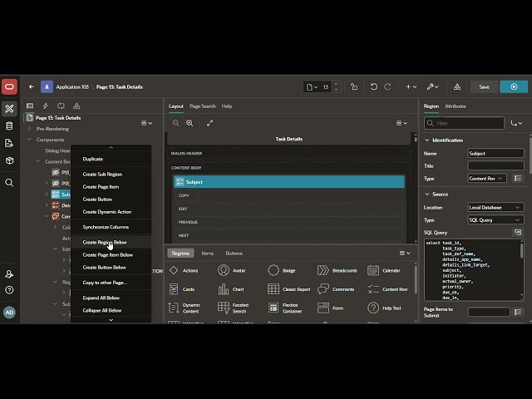Lock the page with the lock icon

[x=354, y=86]
